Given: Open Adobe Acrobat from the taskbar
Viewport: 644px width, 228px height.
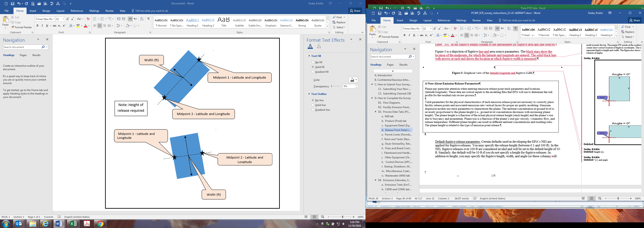Looking at the screenshot, I should pos(87,224).
